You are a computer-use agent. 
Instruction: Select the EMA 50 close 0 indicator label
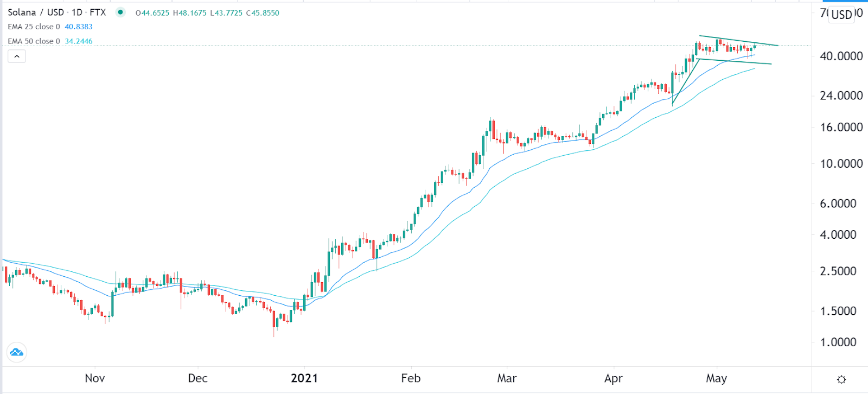click(x=34, y=41)
